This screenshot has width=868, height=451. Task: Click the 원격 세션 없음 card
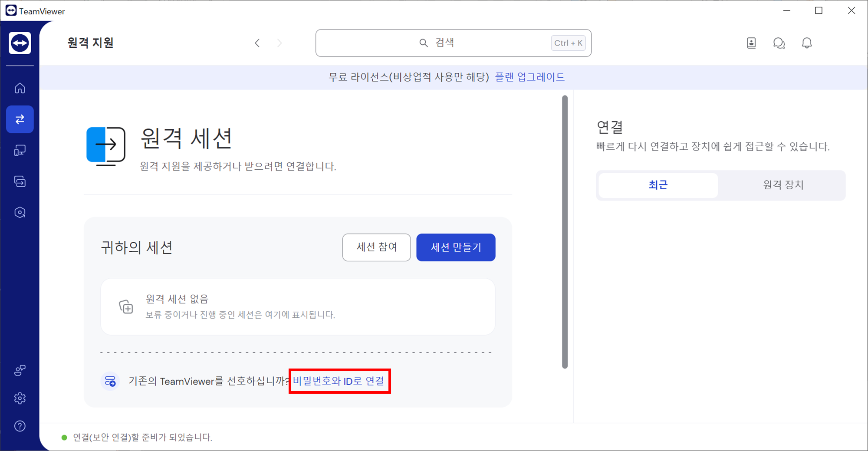point(298,306)
